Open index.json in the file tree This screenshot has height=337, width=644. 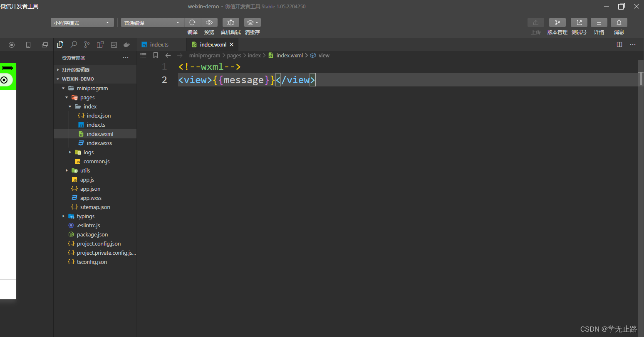[95, 116]
